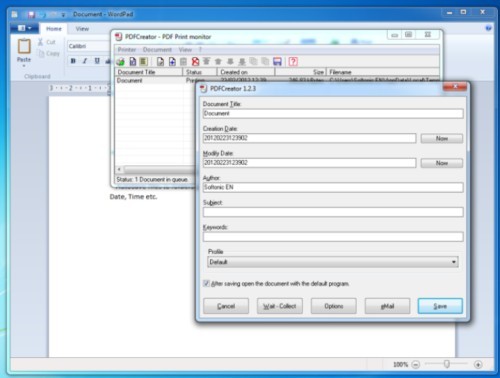Click the add document icon with blue plus
Image resolution: width=500 pixels, height=378 pixels.
point(172,62)
